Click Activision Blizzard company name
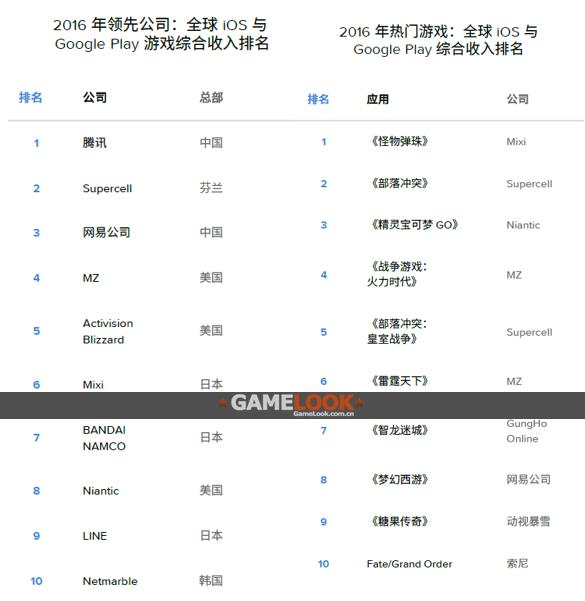Viewport: 585px width, 601px height. (108, 331)
